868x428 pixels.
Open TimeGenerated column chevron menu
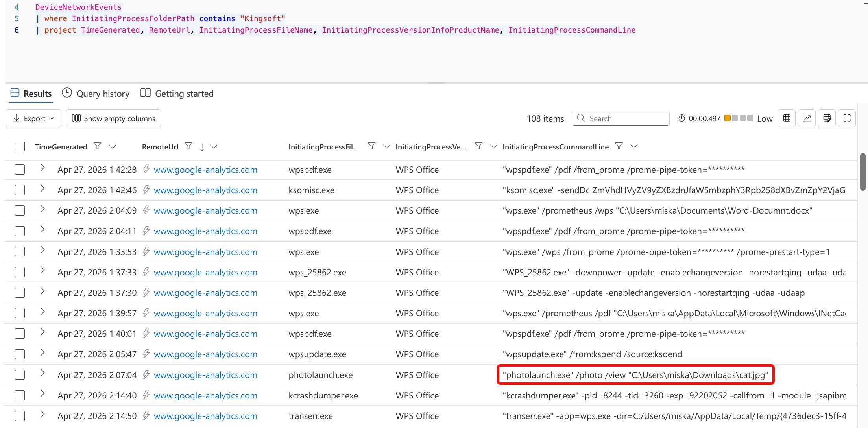113,146
